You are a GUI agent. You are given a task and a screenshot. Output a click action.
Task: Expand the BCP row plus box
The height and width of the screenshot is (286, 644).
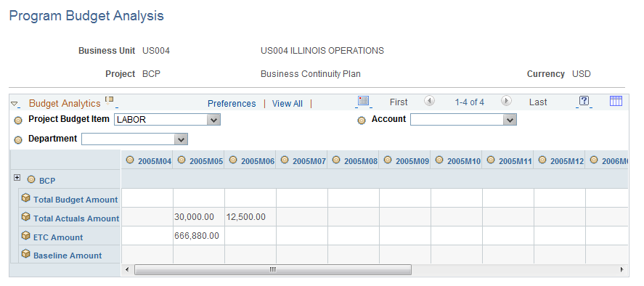pos(17,178)
